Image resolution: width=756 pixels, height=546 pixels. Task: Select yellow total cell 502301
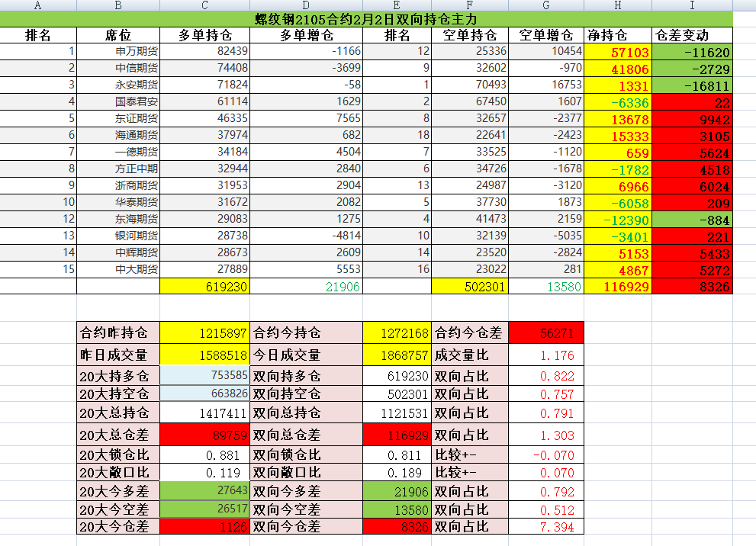[470, 287]
